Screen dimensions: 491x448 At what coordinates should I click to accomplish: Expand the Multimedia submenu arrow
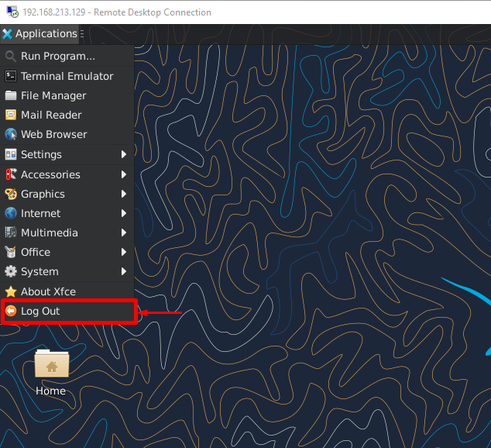124,233
